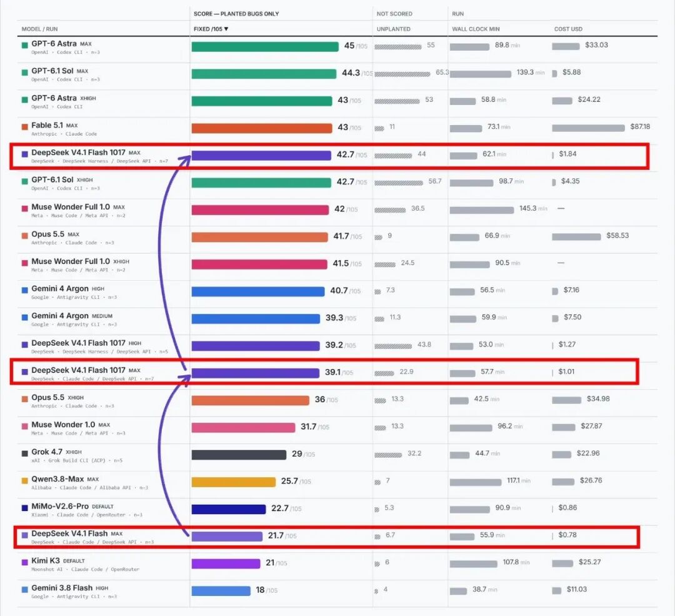Click the navy swatch beside MiMo-V2.6-Pro
The width and height of the screenshot is (675, 616).
click(x=25, y=507)
